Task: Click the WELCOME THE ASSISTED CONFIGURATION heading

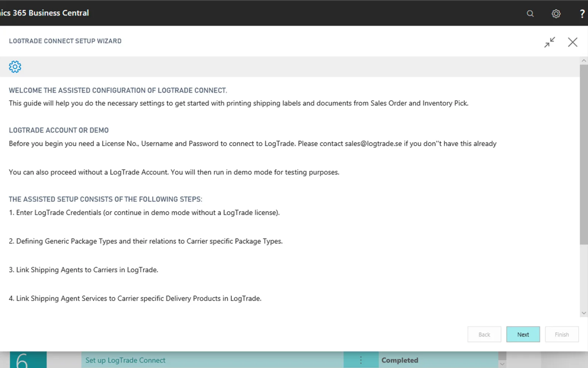Action: tap(118, 91)
